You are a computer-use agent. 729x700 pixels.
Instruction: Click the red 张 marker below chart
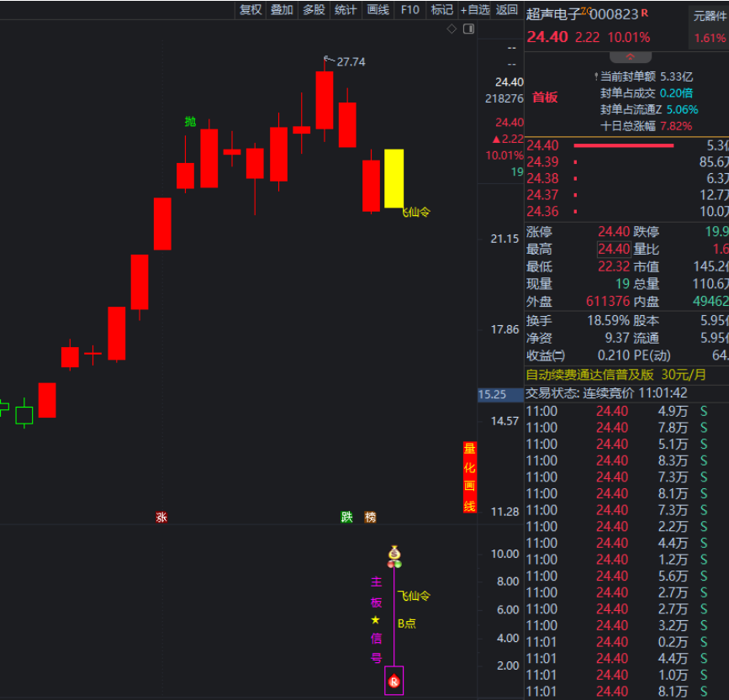coord(161,517)
